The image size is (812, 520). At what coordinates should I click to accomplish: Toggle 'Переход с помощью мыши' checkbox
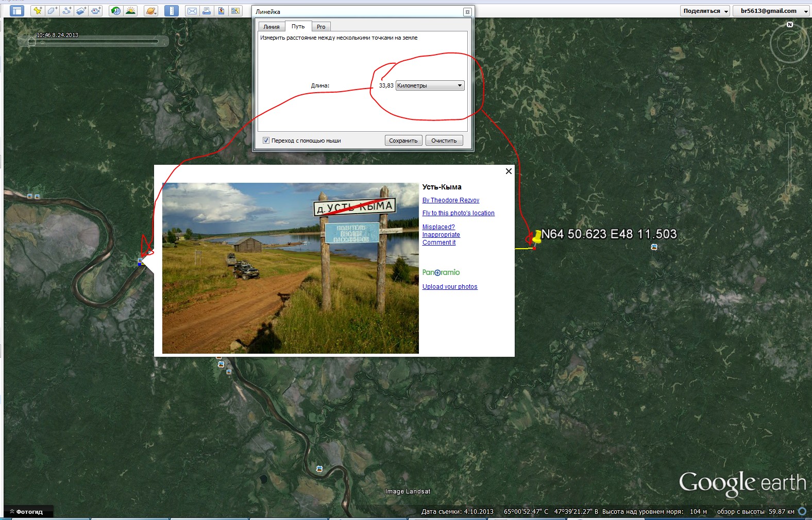pos(266,141)
